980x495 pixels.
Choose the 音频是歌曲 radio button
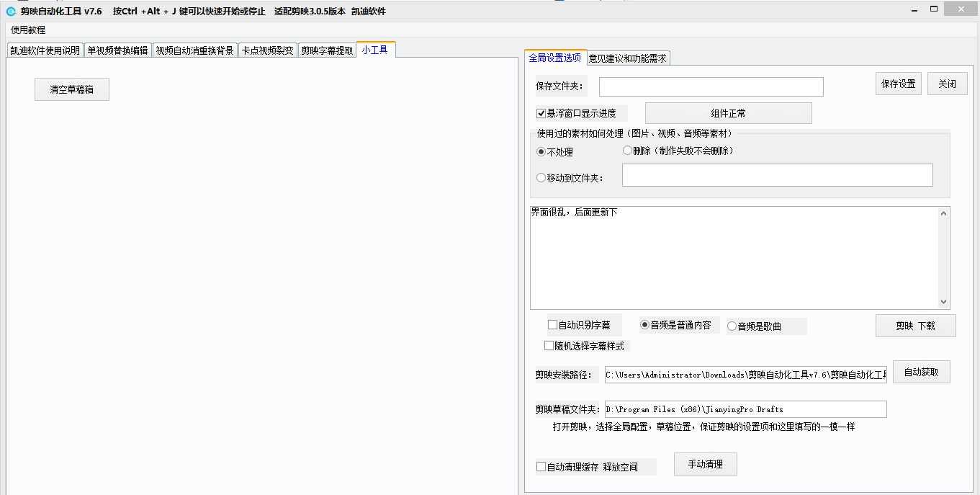[732, 326]
